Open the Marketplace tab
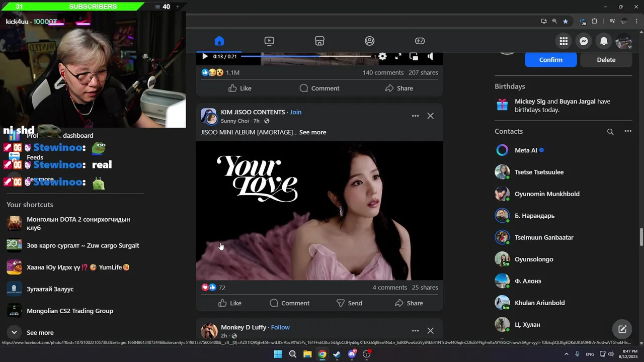The height and width of the screenshot is (362, 644). [x=319, y=41]
